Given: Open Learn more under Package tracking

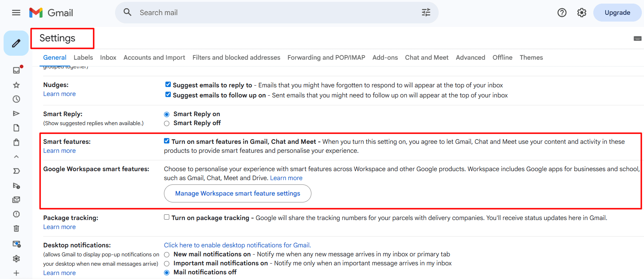Looking at the screenshot, I should 59,227.
